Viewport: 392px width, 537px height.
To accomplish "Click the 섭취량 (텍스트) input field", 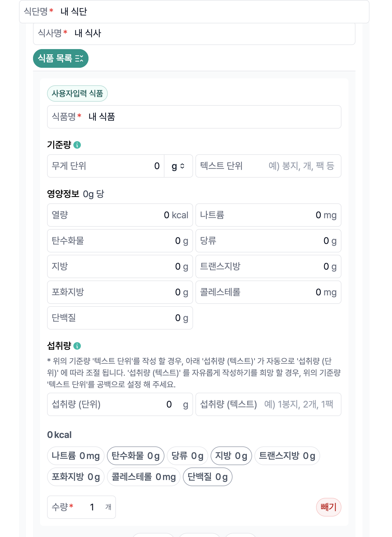I will click(298, 404).
